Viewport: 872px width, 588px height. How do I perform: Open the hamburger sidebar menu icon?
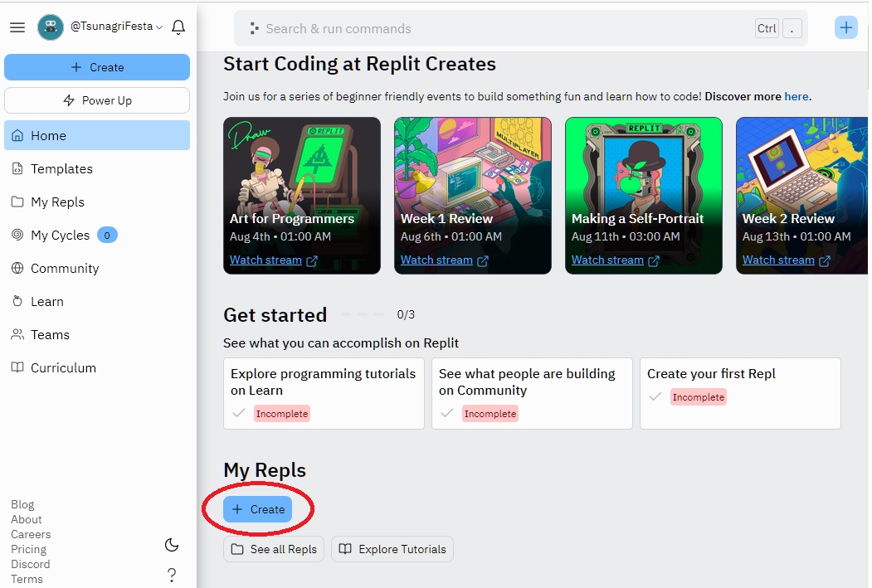pyautogui.click(x=17, y=27)
